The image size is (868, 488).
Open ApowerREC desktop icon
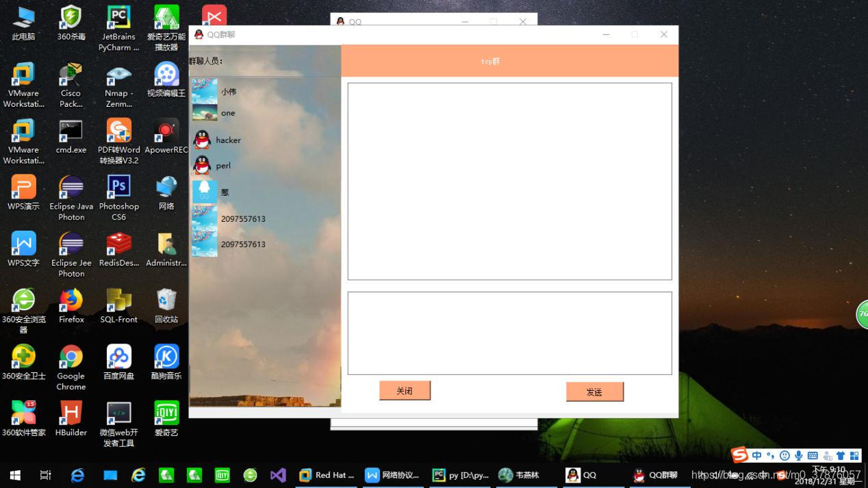tap(166, 136)
